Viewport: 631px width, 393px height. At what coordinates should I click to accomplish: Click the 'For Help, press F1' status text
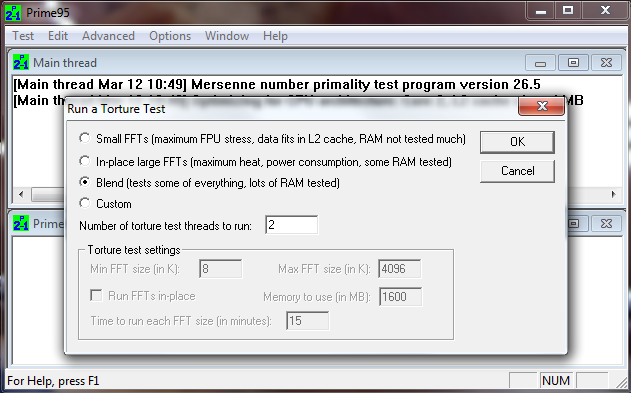click(x=53, y=381)
